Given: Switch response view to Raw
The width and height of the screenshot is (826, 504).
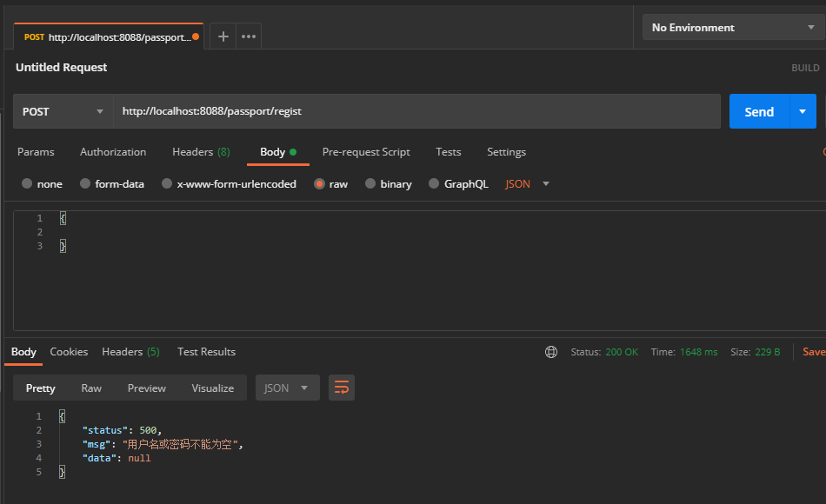Looking at the screenshot, I should [91, 388].
